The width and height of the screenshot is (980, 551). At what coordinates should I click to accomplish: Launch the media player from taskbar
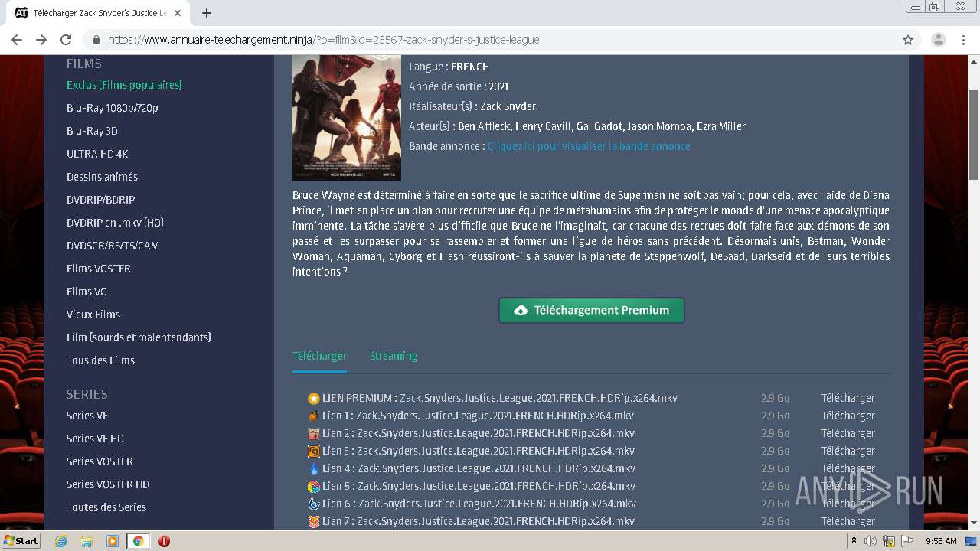pyautogui.click(x=113, y=541)
